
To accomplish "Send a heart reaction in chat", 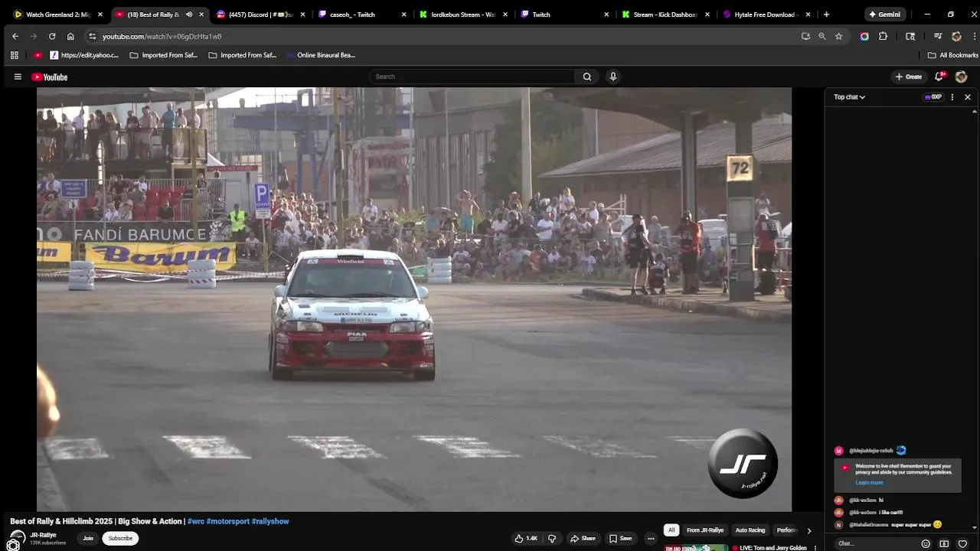I will (962, 543).
